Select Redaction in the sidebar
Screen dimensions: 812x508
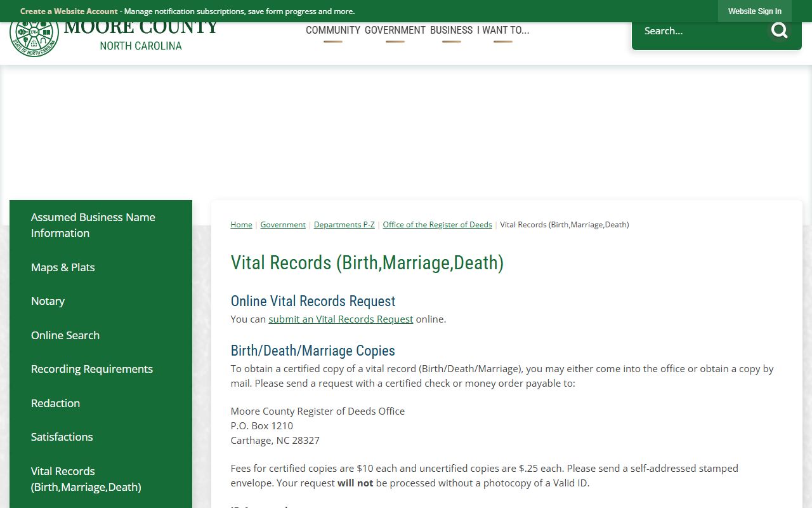(101, 403)
